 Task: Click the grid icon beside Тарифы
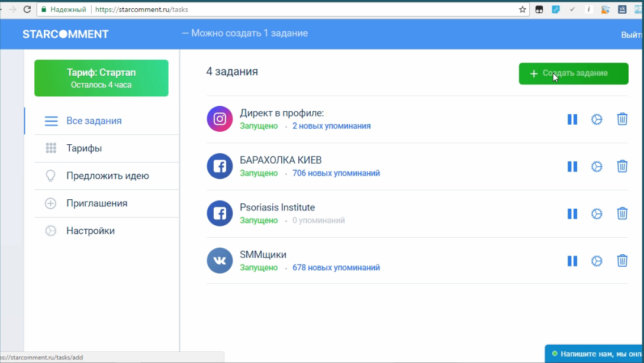50,148
